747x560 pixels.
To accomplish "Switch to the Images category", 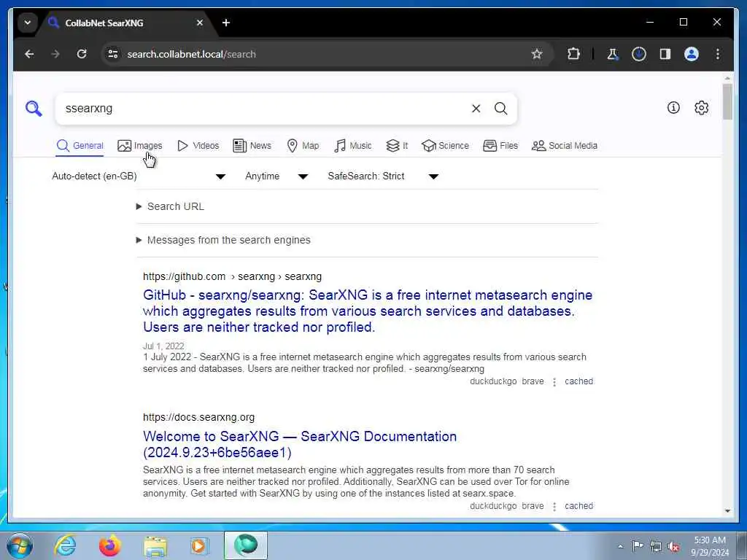I will (x=139, y=146).
